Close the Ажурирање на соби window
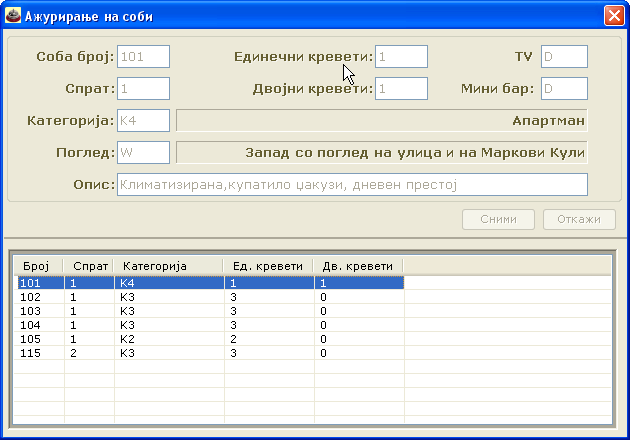Viewport: 630px width, 440px height. pyautogui.click(x=613, y=16)
